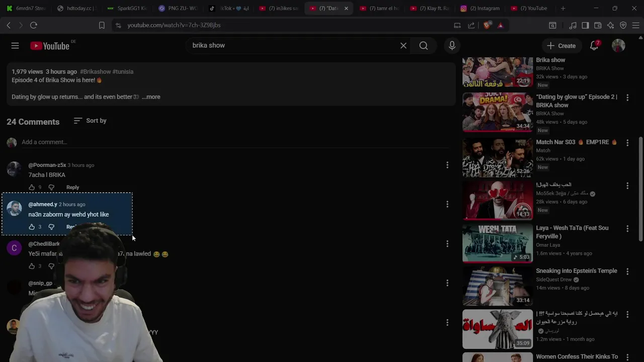Open the Sort by comments dropdown

tap(90, 121)
